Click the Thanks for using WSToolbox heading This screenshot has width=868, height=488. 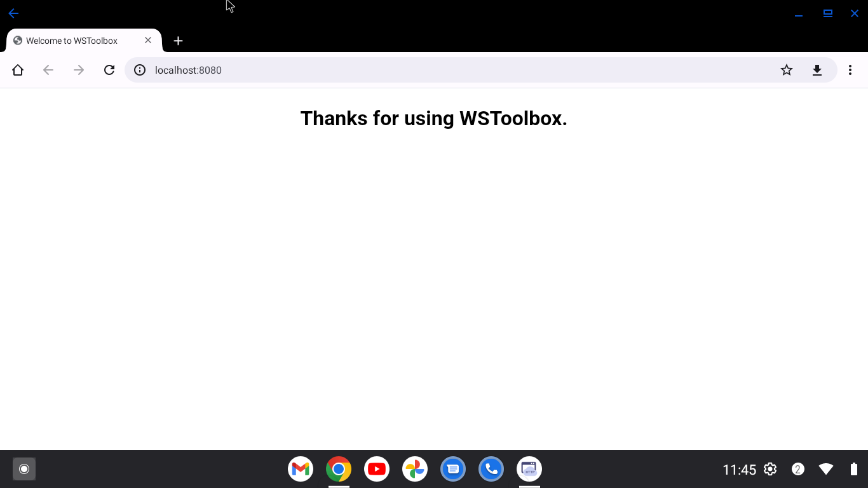pyautogui.click(x=434, y=118)
